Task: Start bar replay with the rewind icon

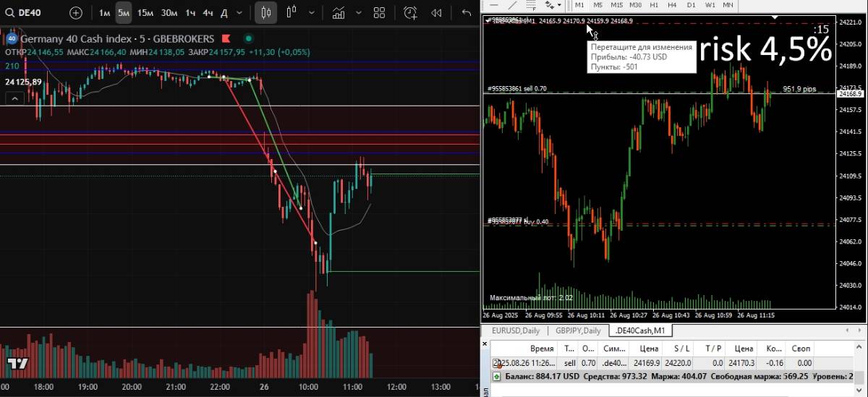Action: point(436,12)
